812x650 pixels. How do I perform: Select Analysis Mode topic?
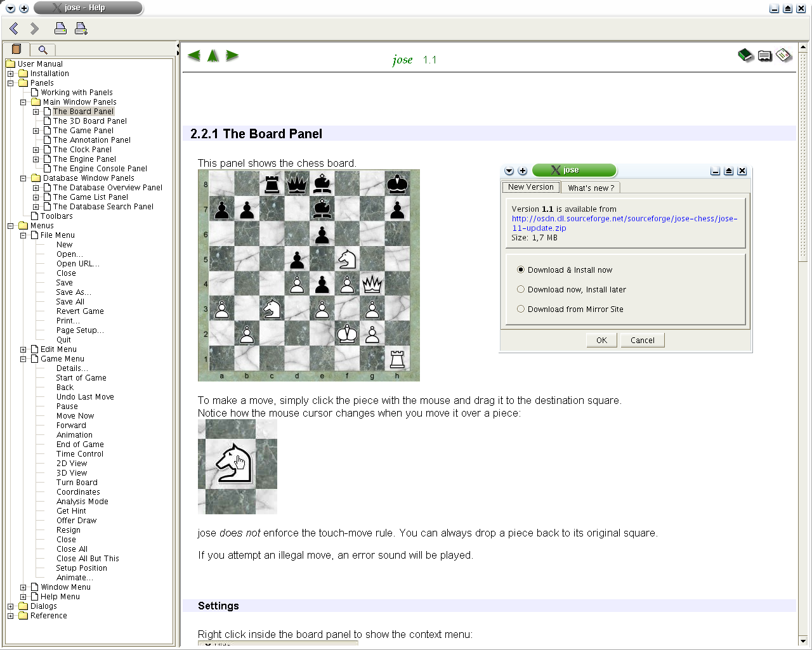(82, 502)
